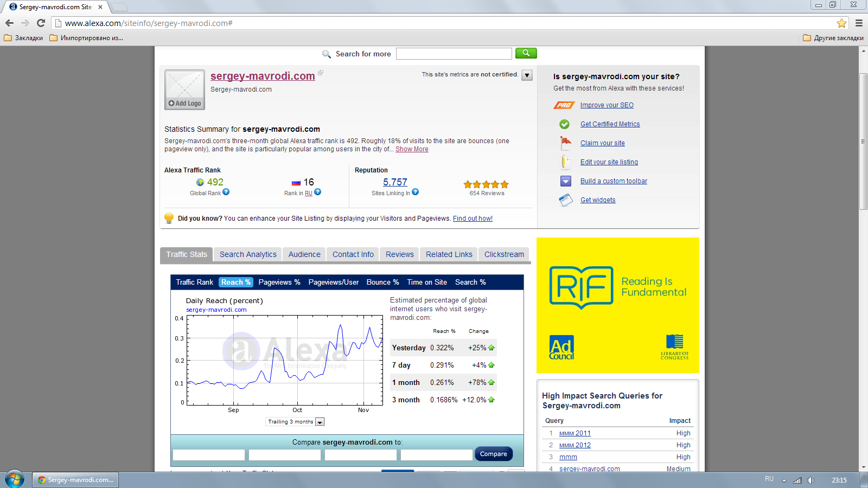The width and height of the screenshot is (868, 488).
Task: Select the Traffic Rank chart option
Action: point(195,282)
